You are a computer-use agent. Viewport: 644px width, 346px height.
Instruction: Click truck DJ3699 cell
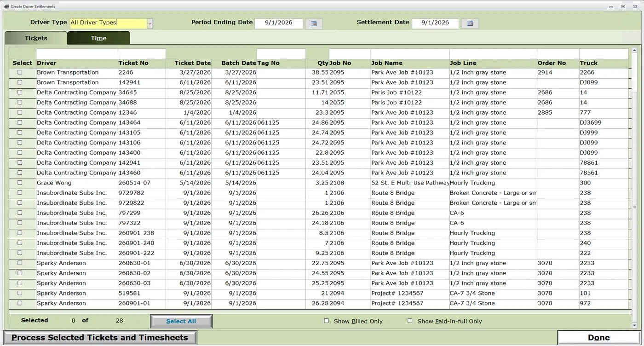(604, 122)
